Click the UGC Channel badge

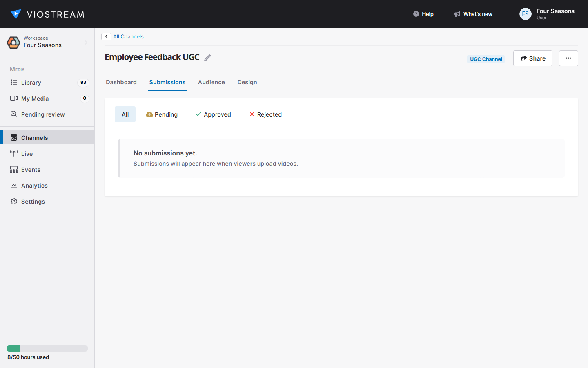(486, 59)
